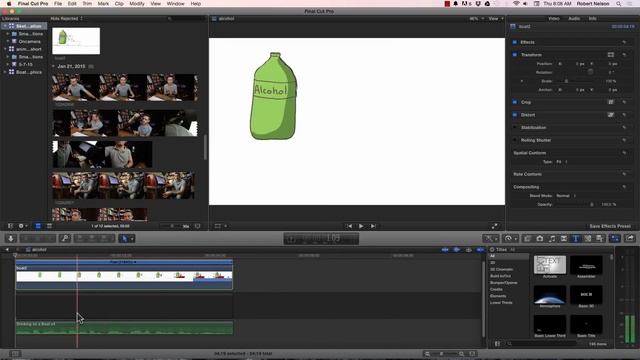Toggle the Crop checkbox
640x360 pixels.
[515, 102]
